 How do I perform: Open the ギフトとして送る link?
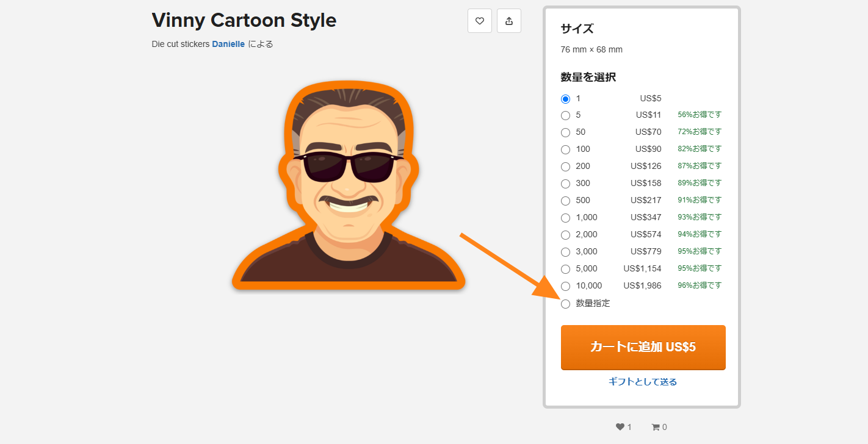coord(643,381)
